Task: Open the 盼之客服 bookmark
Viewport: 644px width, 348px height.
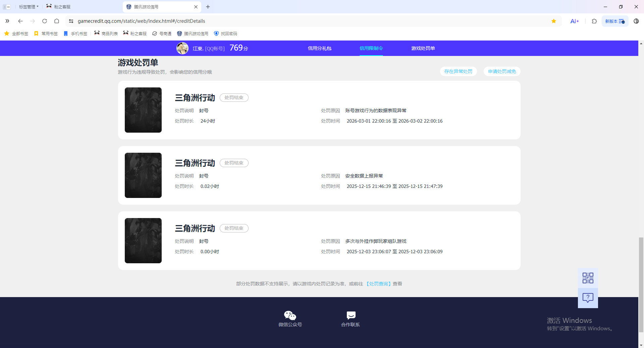Action: pyautogui.click(x=135, y=33)
